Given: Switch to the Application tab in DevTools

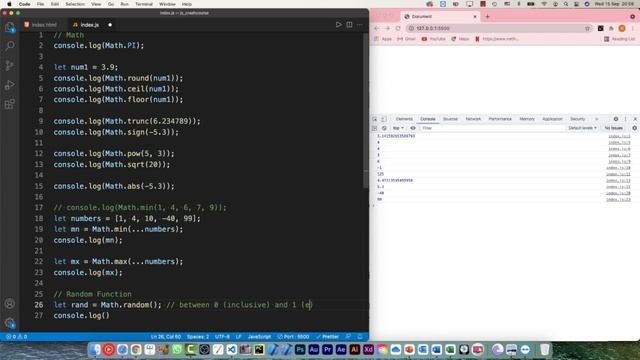Looking at the screenshot, I should tap(552, 119).
